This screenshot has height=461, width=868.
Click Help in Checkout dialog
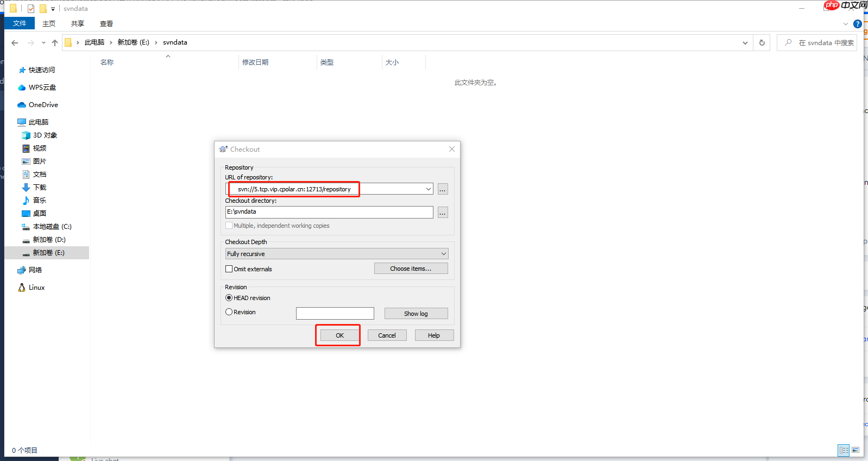pyautogui.click(x=434, y=335)
